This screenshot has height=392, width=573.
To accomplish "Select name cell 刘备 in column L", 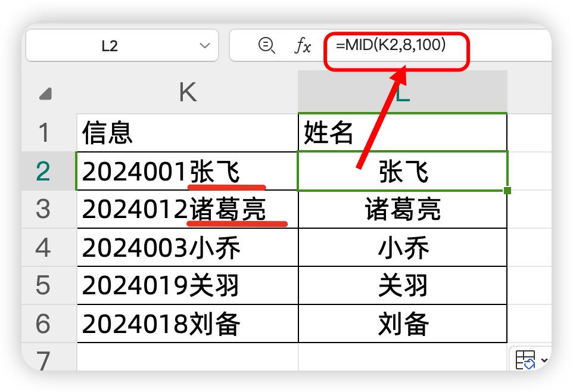I will coord(403,323).
